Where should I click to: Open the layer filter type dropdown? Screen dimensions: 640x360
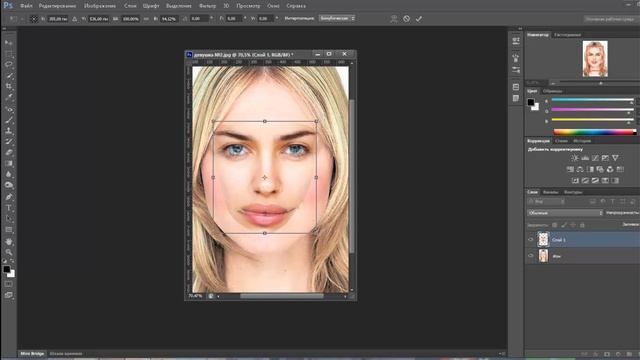tap(546, 202)
